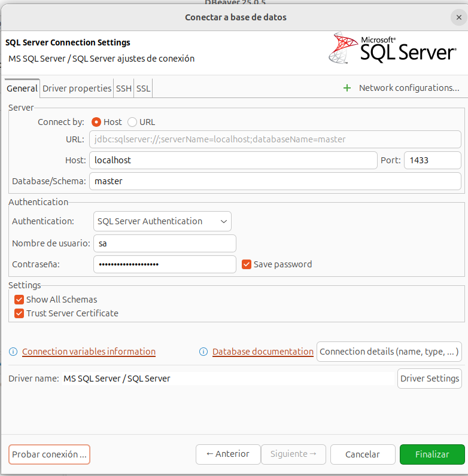Close the Conectar a base de datos dialog

[459, 17]
